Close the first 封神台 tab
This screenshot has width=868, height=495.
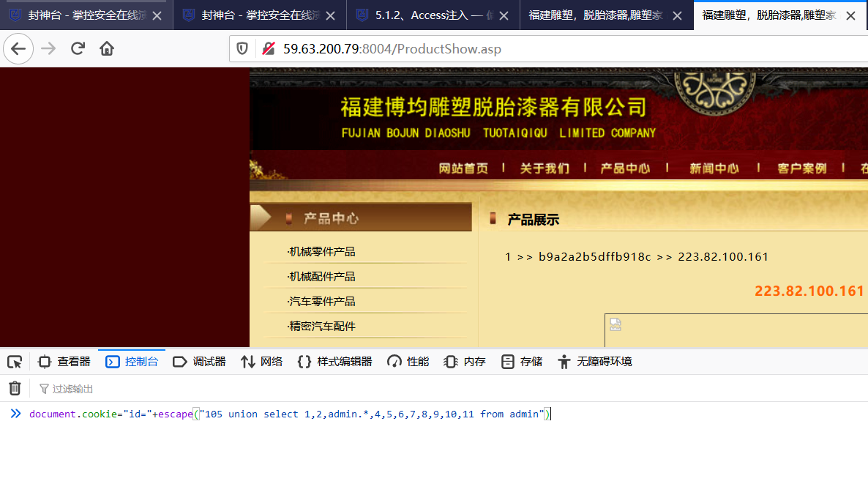coord(157,15)
